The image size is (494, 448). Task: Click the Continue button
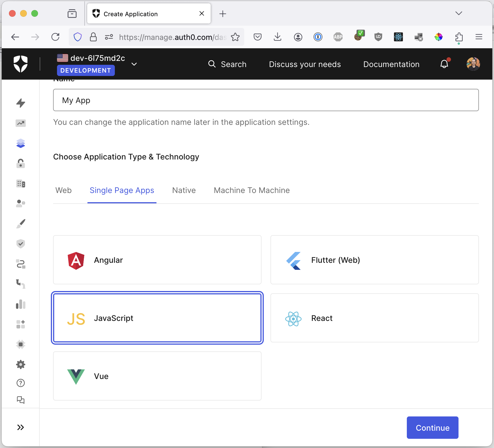coord(433,428)
